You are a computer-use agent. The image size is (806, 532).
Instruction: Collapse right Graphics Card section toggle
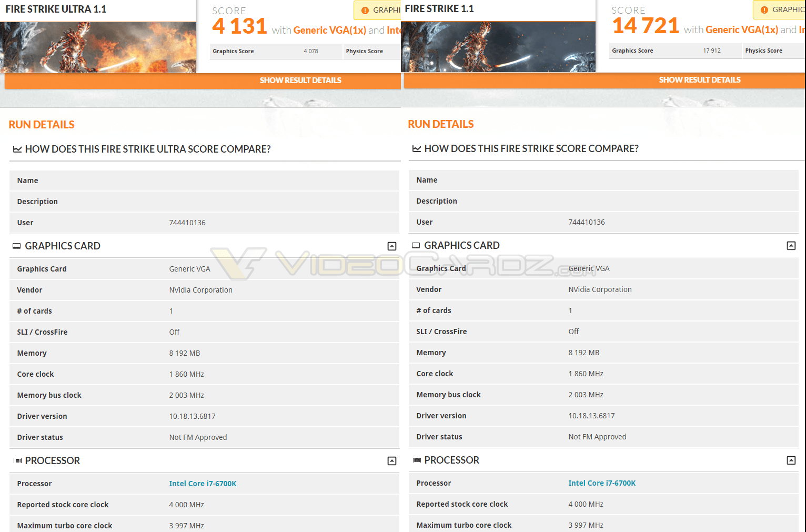click(x=791, y=246)
